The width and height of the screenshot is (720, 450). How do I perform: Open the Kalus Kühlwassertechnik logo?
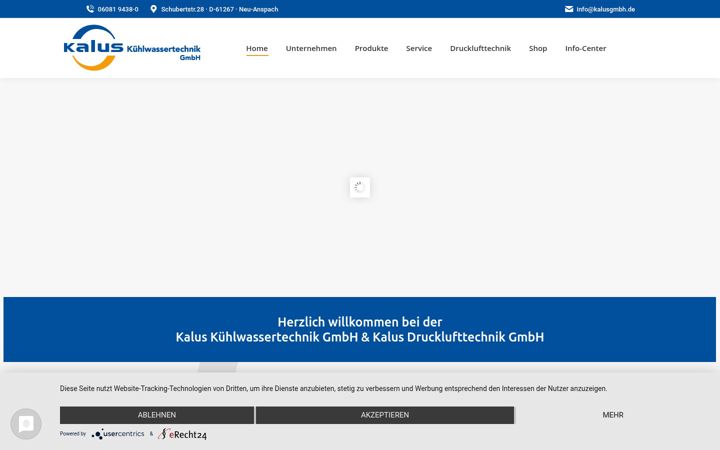(132, 48)
